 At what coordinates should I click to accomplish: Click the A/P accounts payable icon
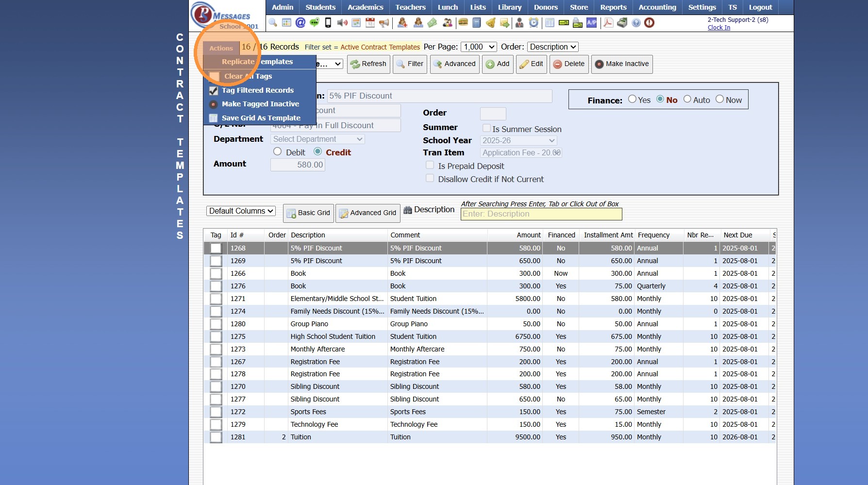click(x=591, y=23)
